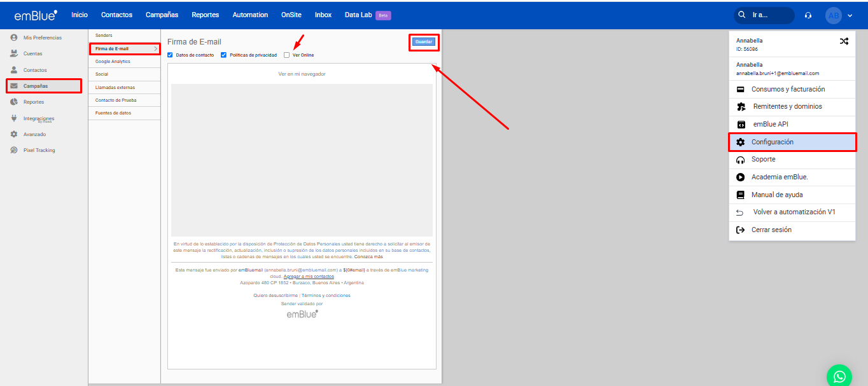Click the Pixel Tracking sidebar icon
868x386 pixels.
click(x=14, y=151)
